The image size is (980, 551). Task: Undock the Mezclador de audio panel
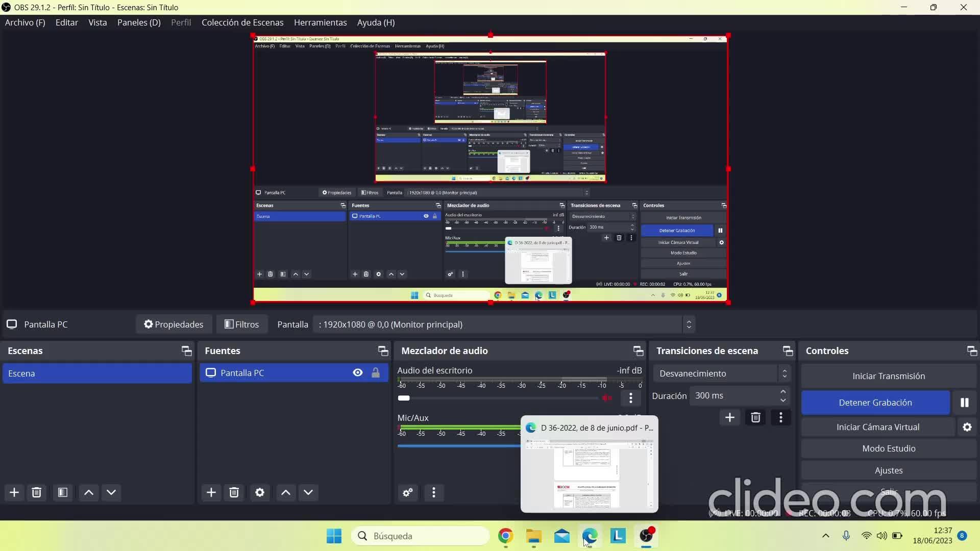click(638, 350)
